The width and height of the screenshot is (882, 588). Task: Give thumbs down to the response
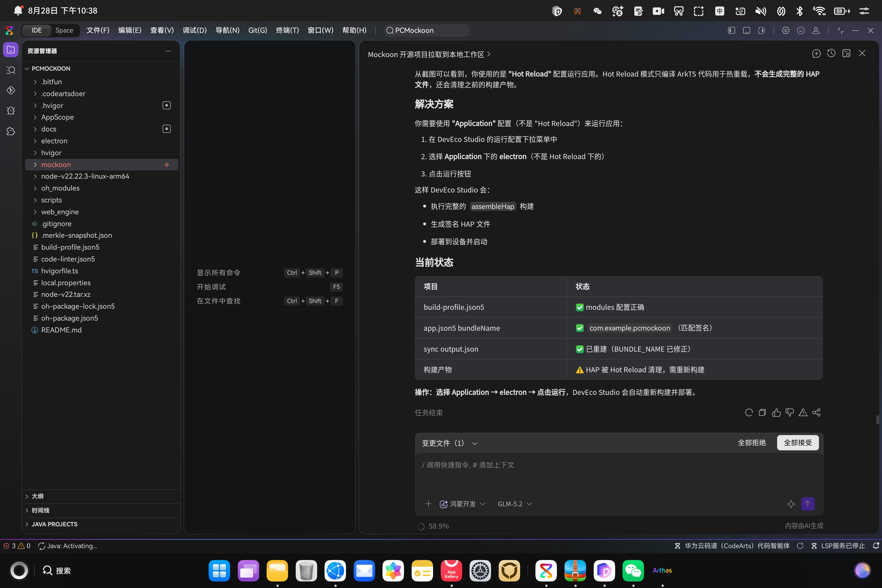point(789,412)
